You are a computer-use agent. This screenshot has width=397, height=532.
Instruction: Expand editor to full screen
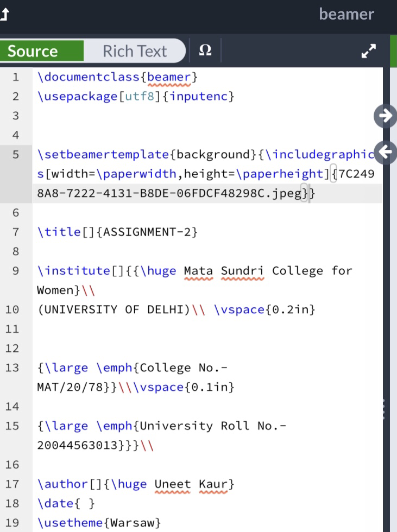point(369,51)
